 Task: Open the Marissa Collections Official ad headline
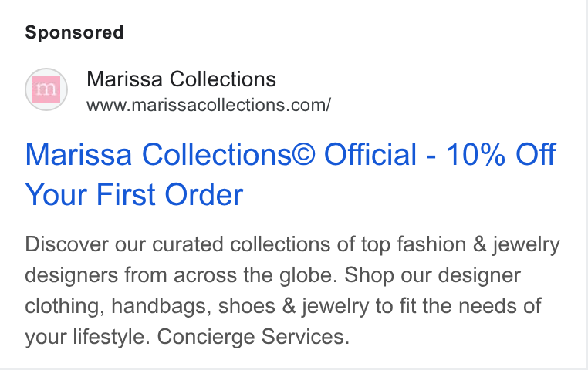pos(290,174)
